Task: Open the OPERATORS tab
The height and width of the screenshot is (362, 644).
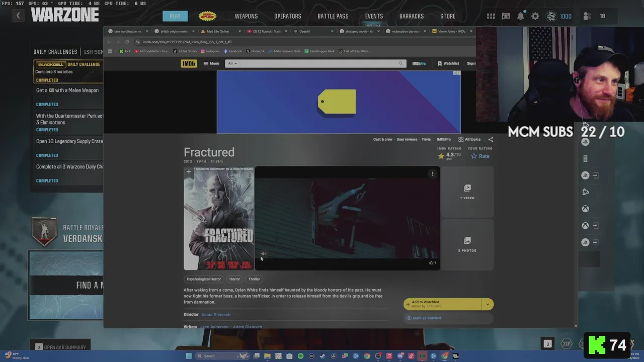Action: point(288,16)
